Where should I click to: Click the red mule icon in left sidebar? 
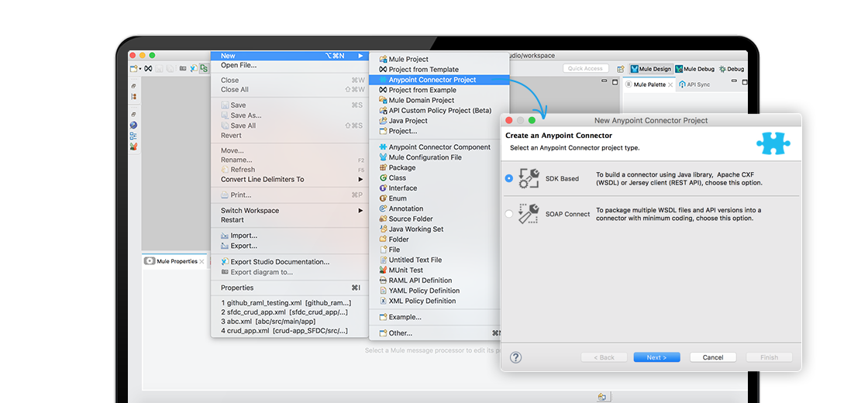tap(133, 146)
